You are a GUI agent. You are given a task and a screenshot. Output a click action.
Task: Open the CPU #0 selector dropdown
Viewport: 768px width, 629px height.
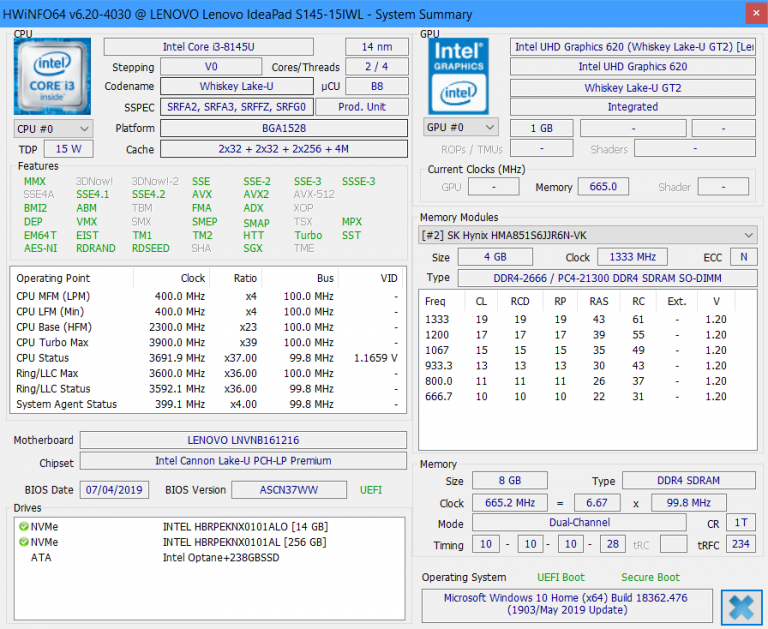coord(53,128)
